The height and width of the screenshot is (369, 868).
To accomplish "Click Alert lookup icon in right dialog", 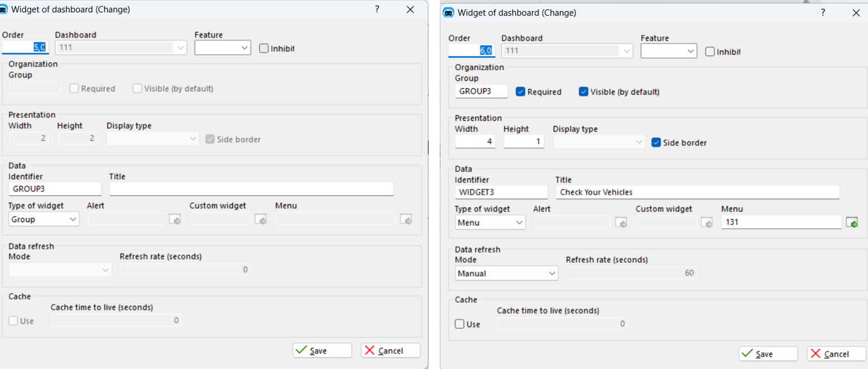I will tap(621, 223).
